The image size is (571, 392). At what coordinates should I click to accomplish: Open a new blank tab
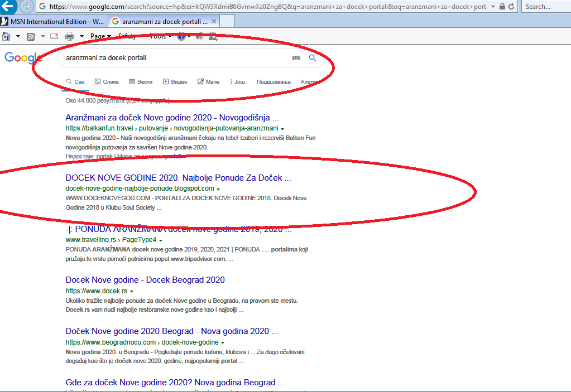tap(227, 21)
